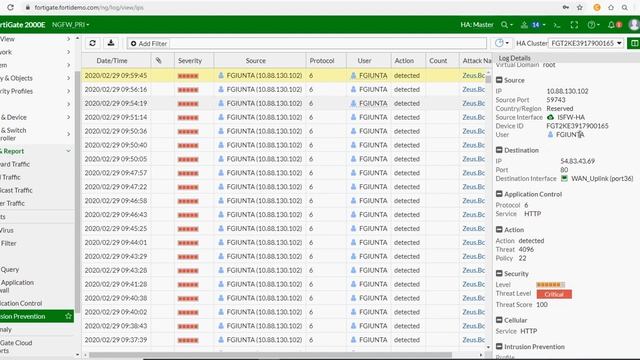640x360 pixels.
Task: Click the user icon in 09:59:45 Source cell
Action: (x=221, y=76)
